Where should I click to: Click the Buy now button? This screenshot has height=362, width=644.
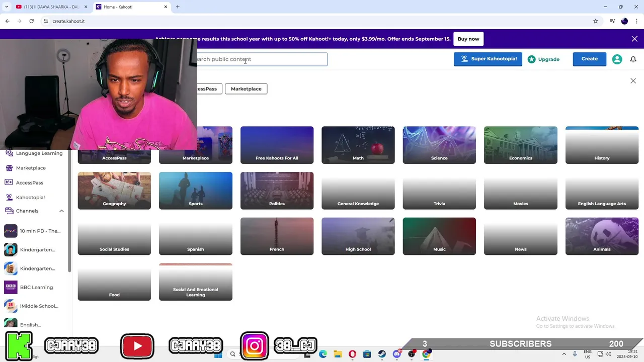click(468, 39)
